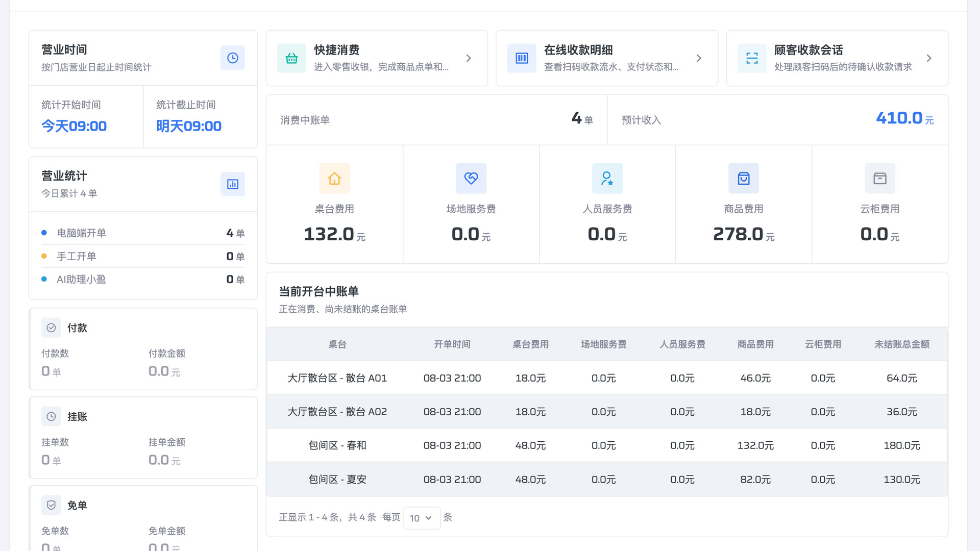Open 在线收款明细 via its right chevron
This screenshot has width=980, height=551.
tap(699, 58)
